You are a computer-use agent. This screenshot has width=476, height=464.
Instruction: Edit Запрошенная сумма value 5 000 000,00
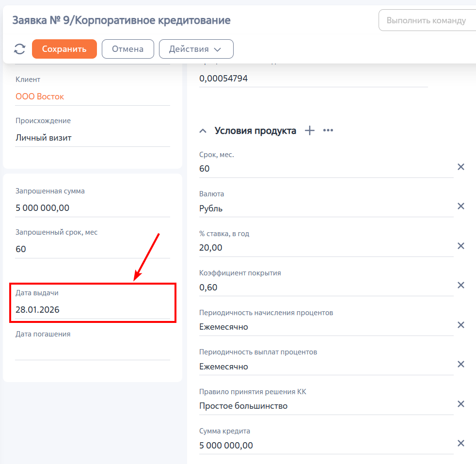93,208
